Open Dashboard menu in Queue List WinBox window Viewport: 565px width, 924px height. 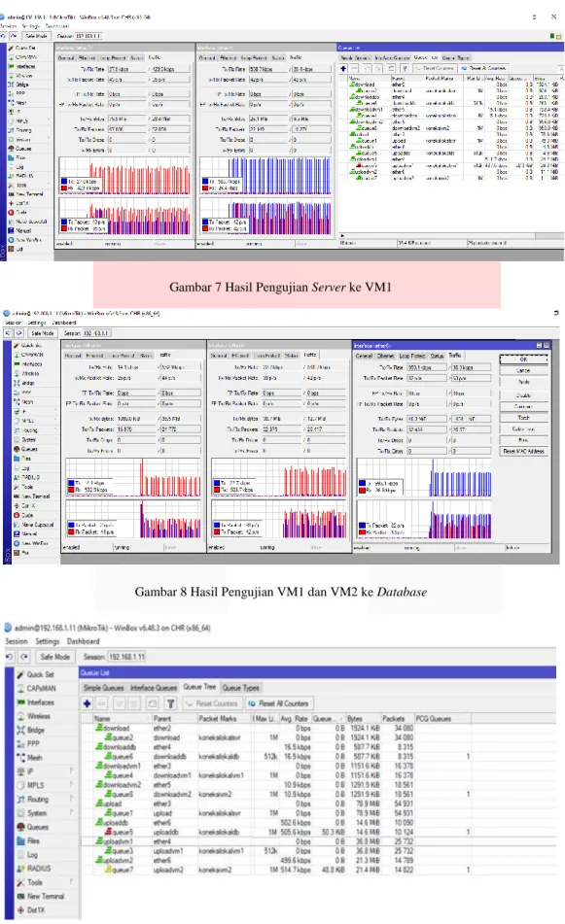(x=84, y=641)
